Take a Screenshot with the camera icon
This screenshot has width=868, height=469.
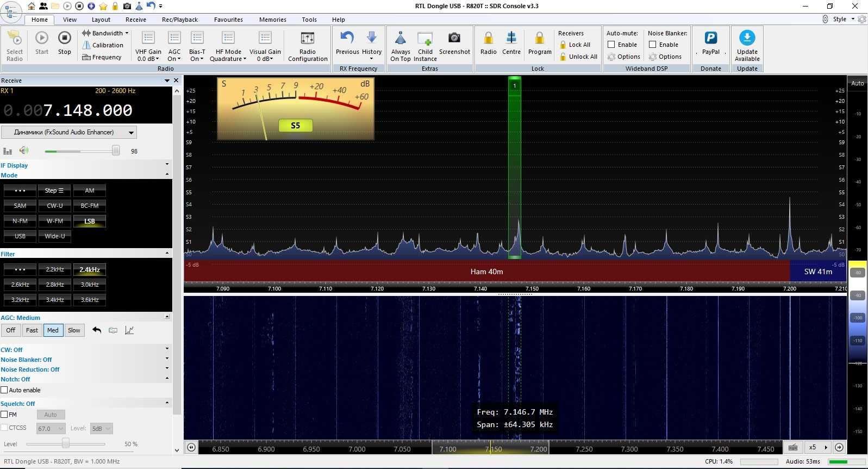454,43
